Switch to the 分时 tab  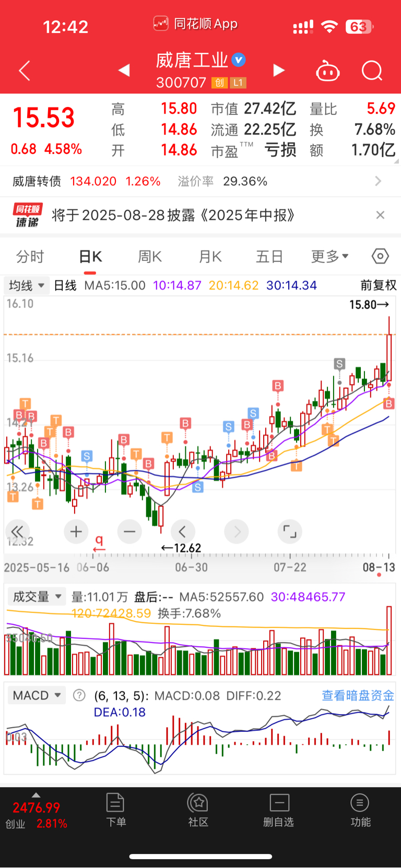(30, 256)
